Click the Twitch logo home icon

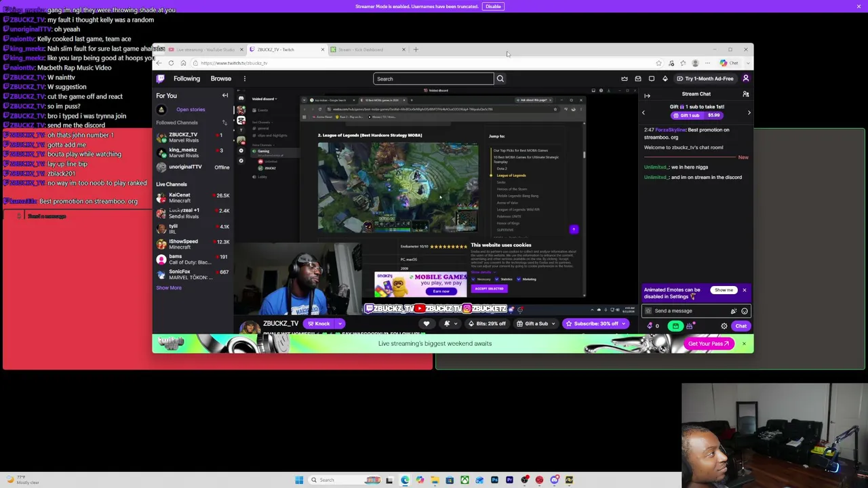pyautogui.click(x=161, y=79)
